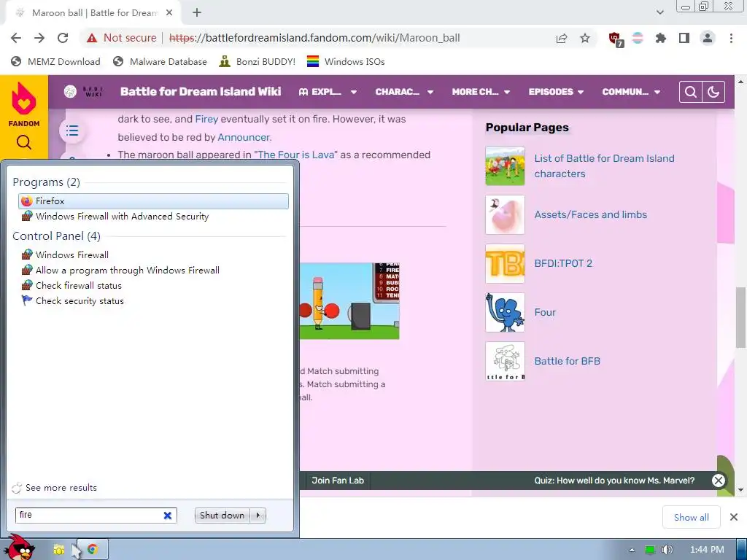Dismiss the quiz banner with the X
This screenshot has height=560, width=747.
(719, 481)
